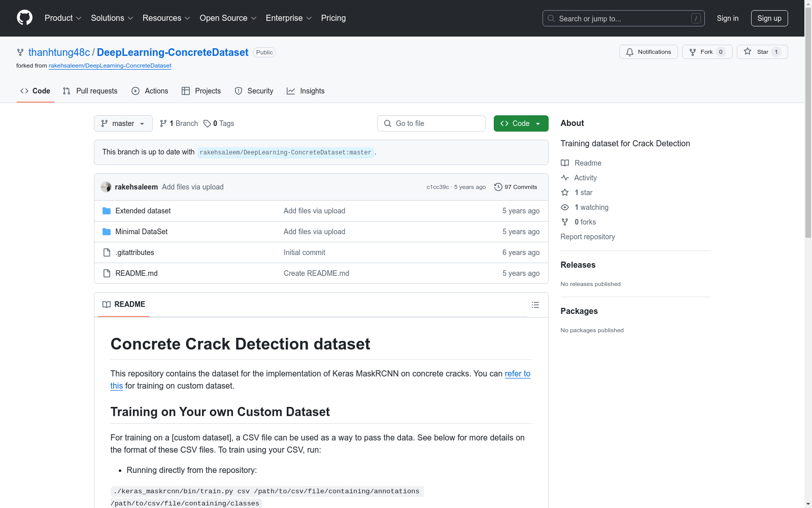View the 97 Commits history

coord(516,187)
